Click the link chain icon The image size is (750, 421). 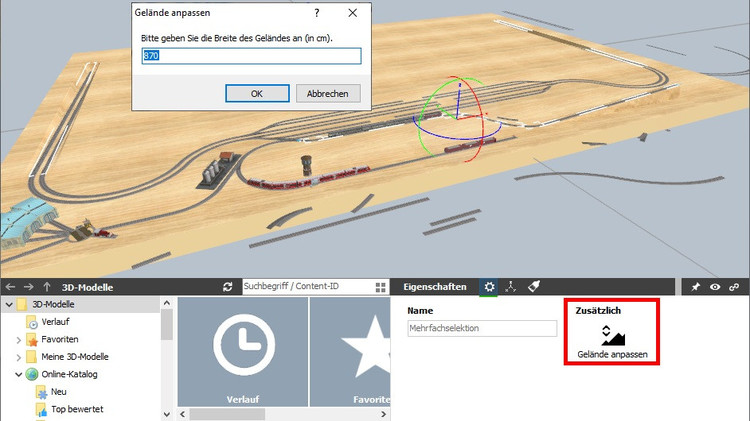click(734, 287)
